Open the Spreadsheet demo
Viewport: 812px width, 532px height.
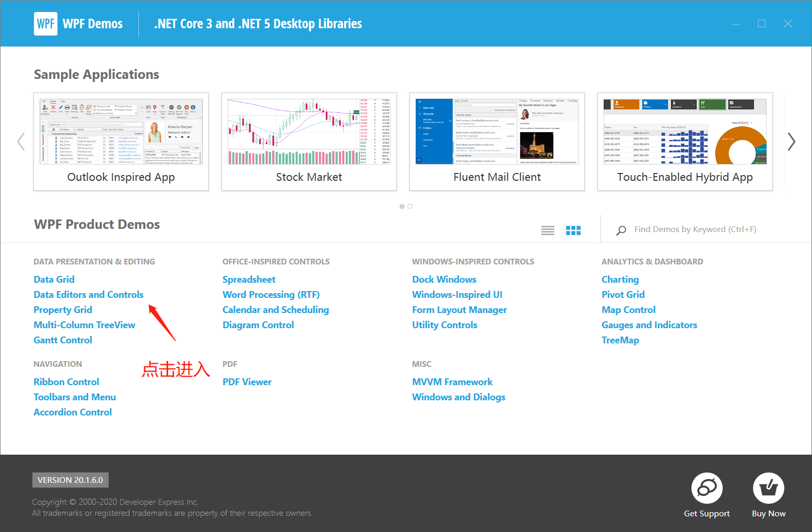[x=249, y=280]
